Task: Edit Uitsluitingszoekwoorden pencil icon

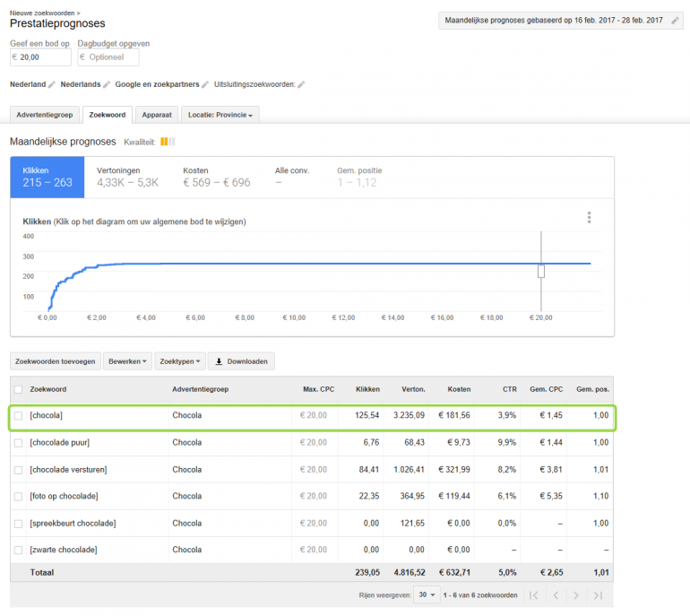Action: [x=301, y=84]
